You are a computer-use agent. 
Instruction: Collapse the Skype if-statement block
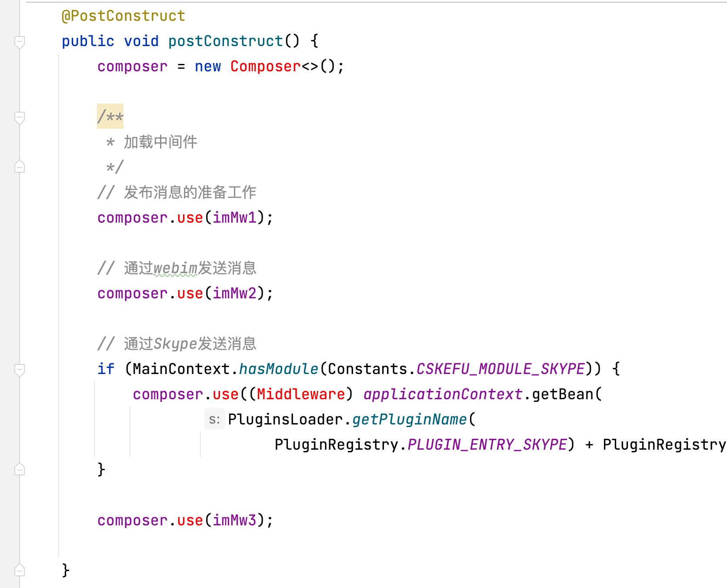point(19,369)
